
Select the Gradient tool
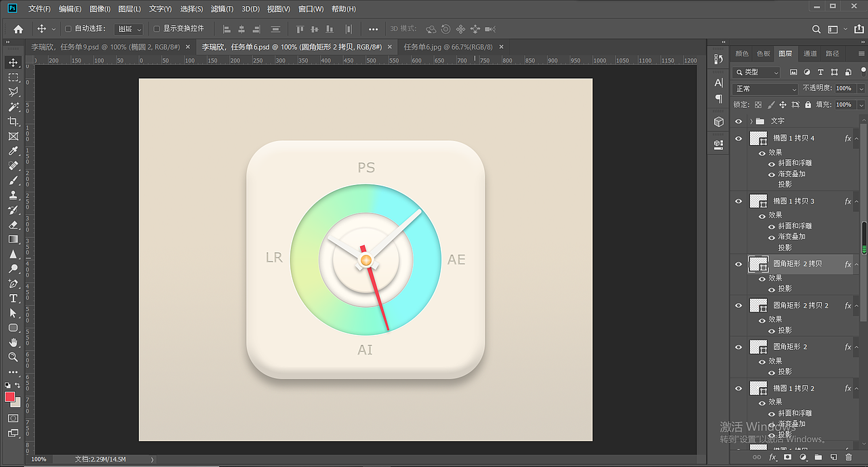(13, 239)
